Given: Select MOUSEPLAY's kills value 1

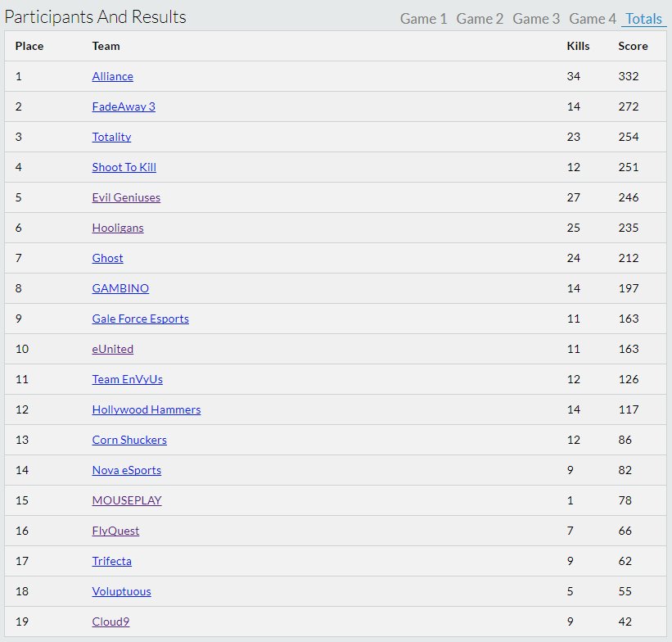Looking at the screenshot, I should [570, 500].
